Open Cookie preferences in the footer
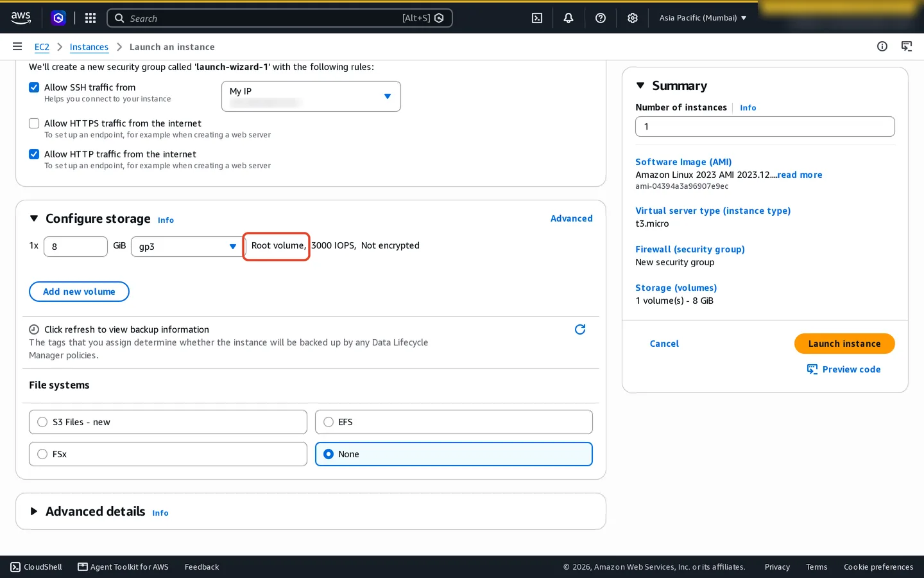 (878, 567)
